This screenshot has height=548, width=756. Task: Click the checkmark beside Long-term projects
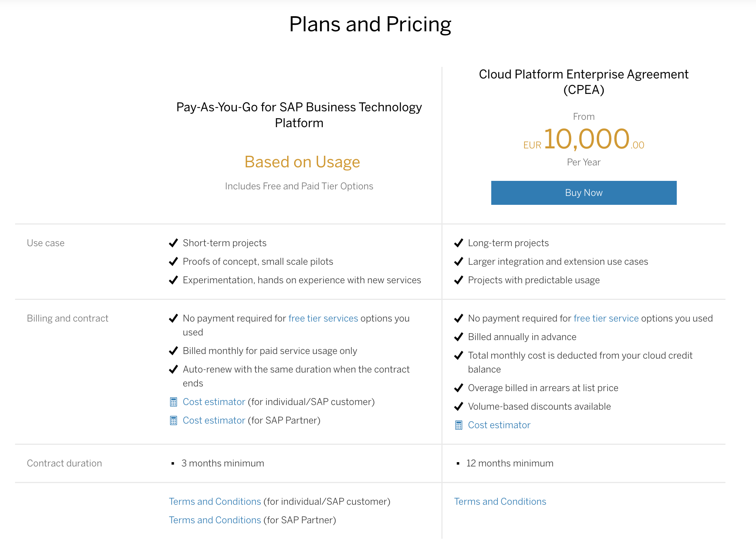pos(459,243)
